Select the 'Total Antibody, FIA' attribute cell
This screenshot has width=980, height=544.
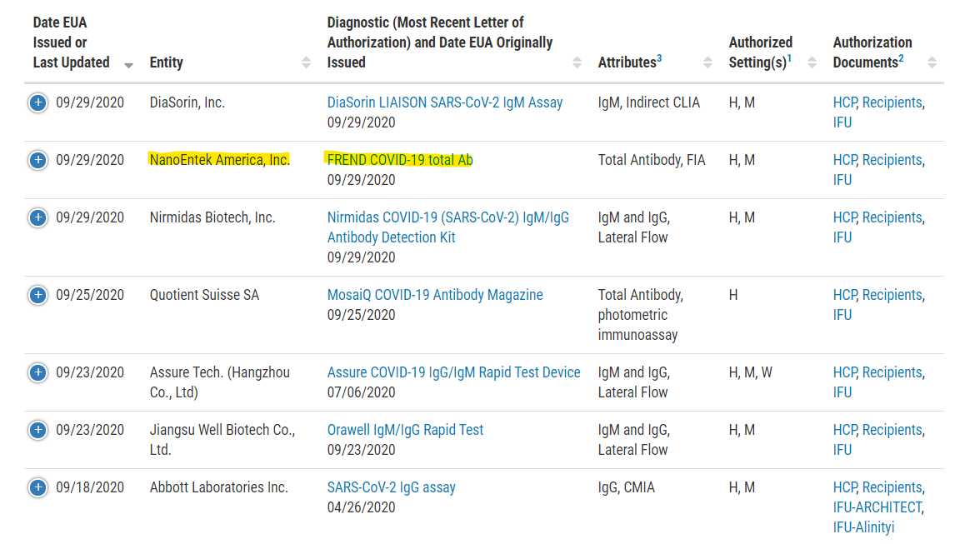652,160
